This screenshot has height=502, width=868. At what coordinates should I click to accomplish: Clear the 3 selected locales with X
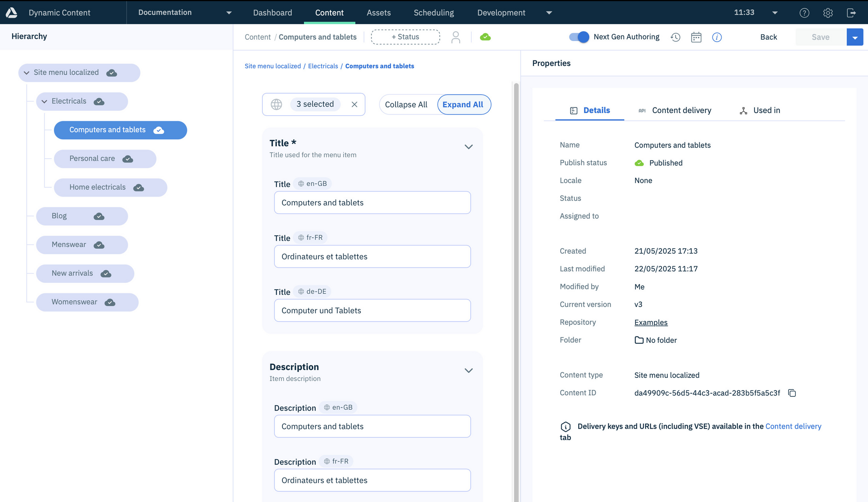pyautogui.click(x=354, y=104)
